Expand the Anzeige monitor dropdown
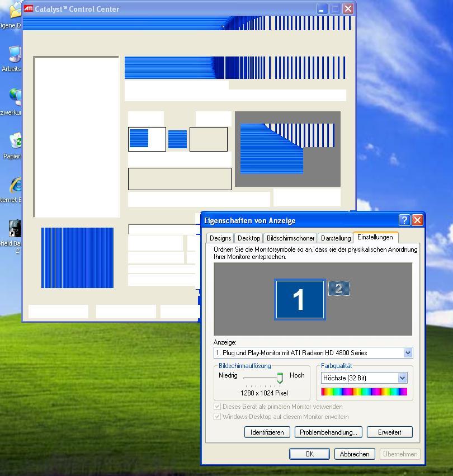This screenshot has width=453, height=476. tap(408, 353)
